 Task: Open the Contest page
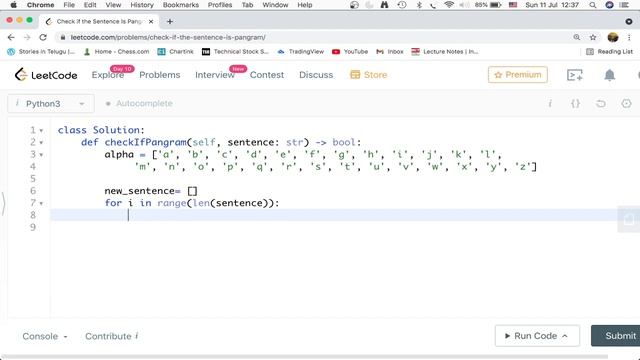pos(267,75)
